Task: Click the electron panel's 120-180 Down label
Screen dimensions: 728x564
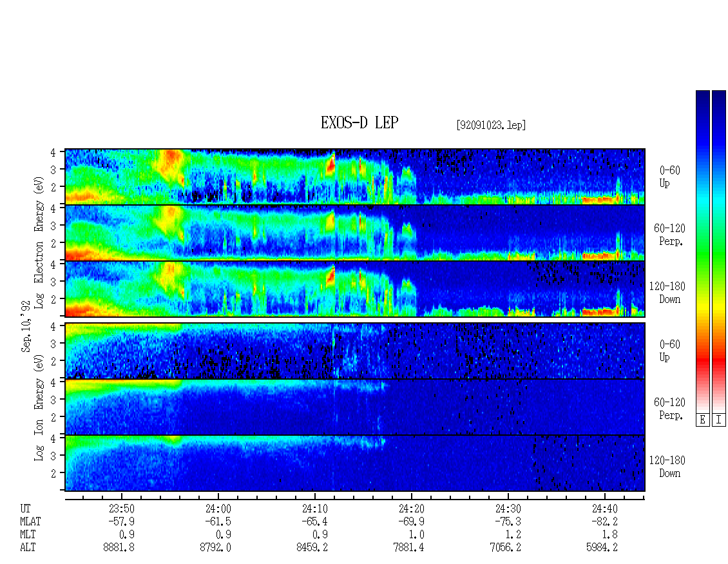Action: point(667,293)
